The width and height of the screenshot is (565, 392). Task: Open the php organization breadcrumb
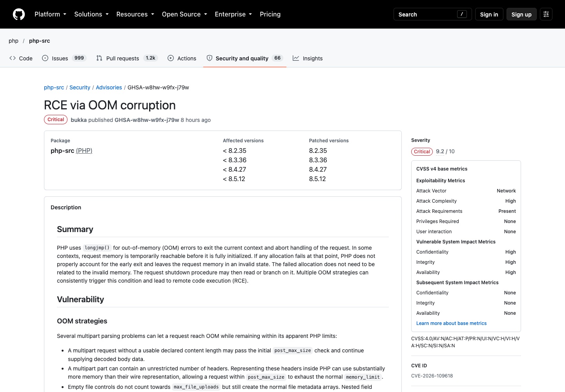tap(13, 41)
